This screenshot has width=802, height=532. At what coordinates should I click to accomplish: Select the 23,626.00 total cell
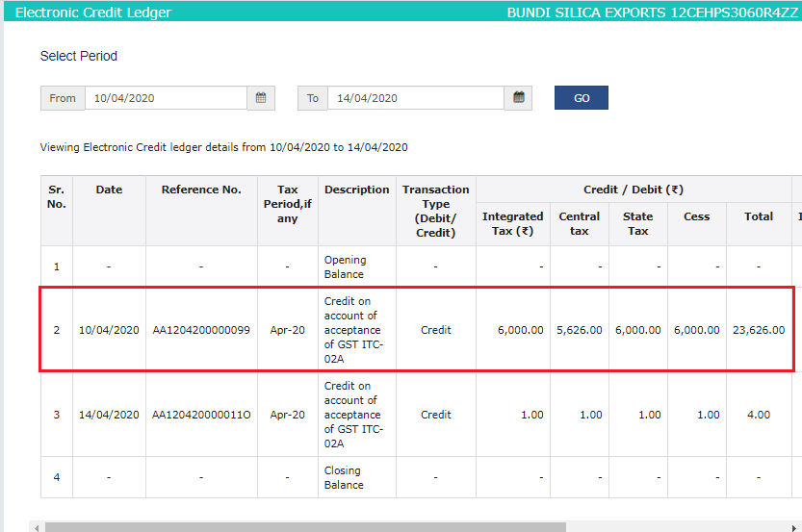(x=758, y=330)
